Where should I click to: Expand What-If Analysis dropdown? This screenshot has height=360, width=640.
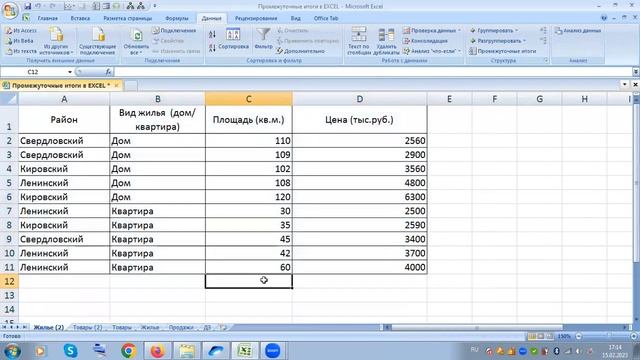(x=459, y=51)
